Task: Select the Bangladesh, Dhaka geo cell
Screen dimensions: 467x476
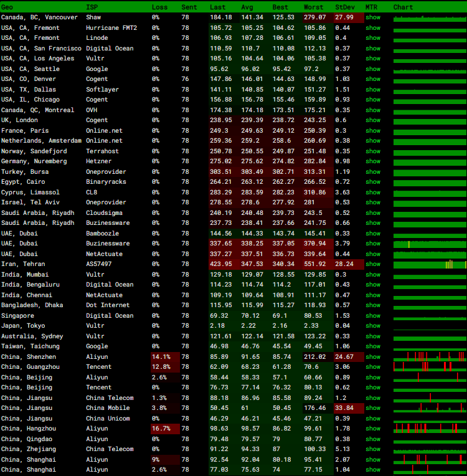Action: click(32, 305)
